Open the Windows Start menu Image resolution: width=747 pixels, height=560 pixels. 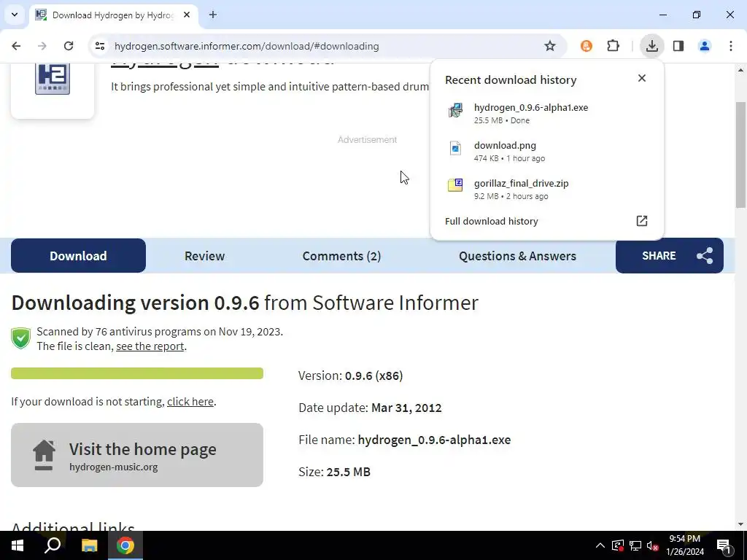coord(18,545)
